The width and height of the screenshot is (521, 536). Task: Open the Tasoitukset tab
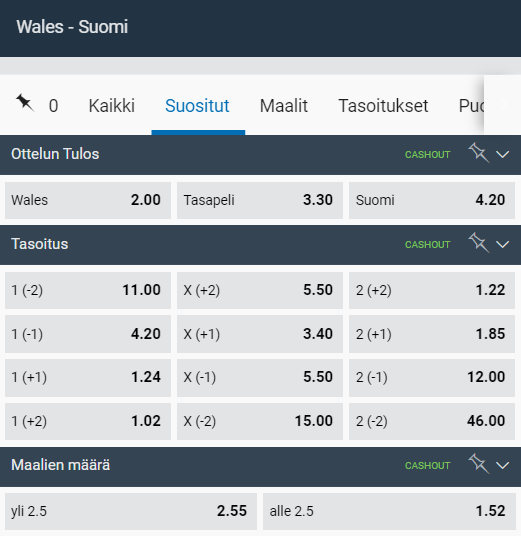[x=383, y=106]
